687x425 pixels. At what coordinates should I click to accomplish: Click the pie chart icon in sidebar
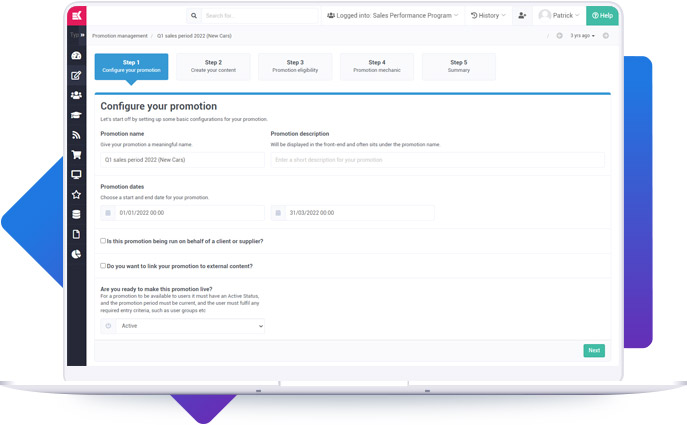(x=76, y=254)
